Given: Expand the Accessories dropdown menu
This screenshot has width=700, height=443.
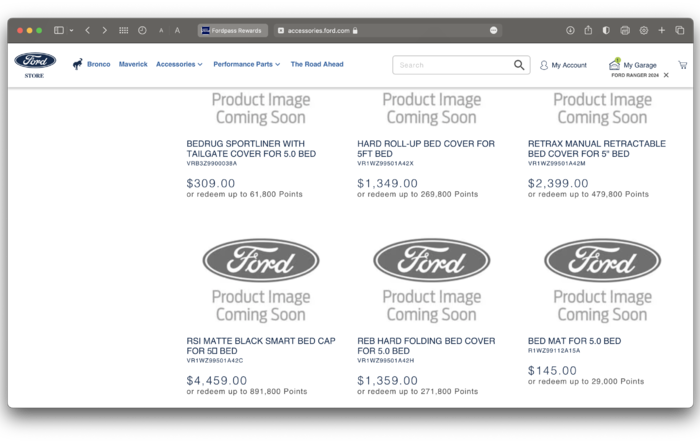Looking at the screenshot, I should (179, 64).
